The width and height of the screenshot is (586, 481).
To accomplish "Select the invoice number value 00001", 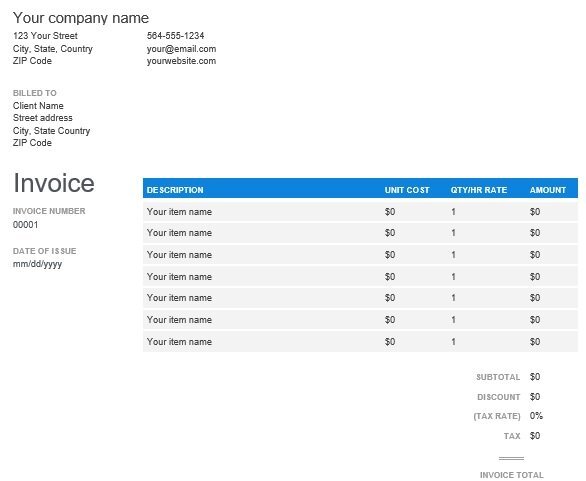I will point(25,225).
